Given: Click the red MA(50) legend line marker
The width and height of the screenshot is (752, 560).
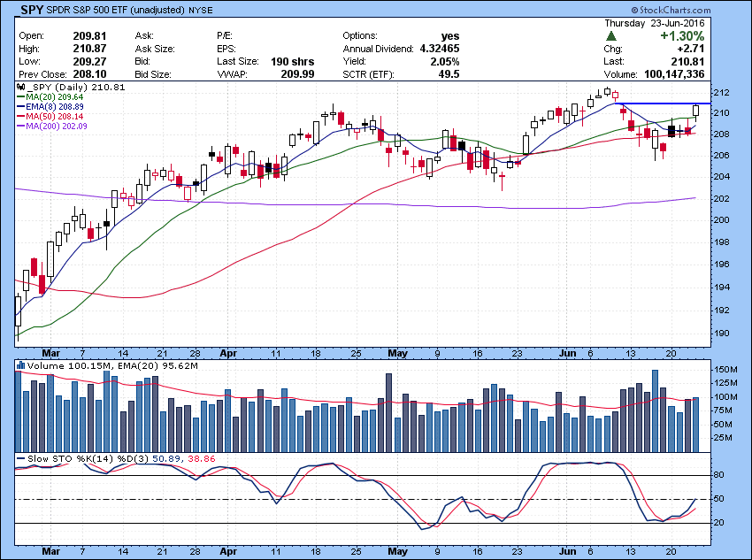Looking at the screenshot, I should coord(21,117).
